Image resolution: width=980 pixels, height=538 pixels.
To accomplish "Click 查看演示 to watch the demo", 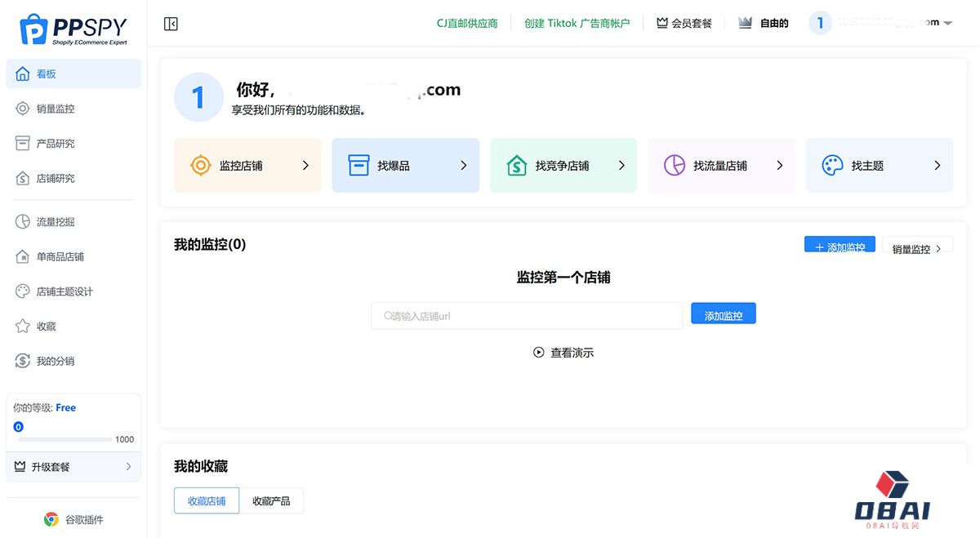I will (x=572, y=353).
